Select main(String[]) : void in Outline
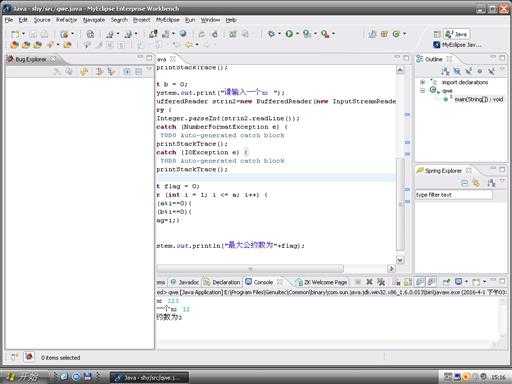 click(478, 99)
